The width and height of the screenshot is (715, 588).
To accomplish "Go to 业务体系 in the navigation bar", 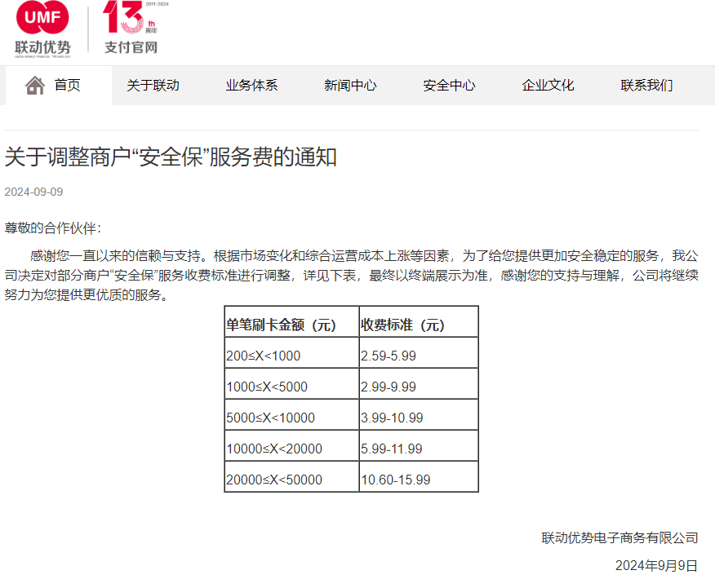I will coord(251,85).
